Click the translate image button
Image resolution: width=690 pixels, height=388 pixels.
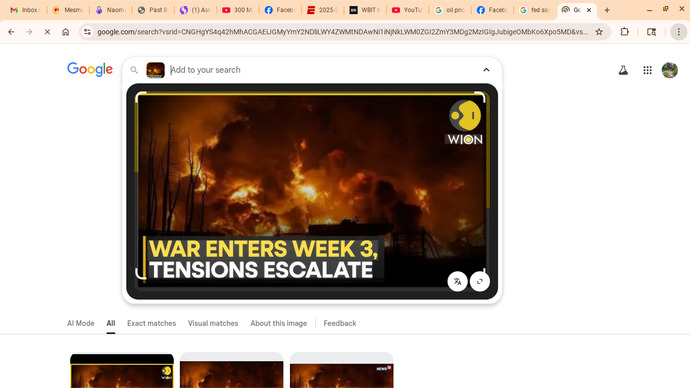pos(458,282)
